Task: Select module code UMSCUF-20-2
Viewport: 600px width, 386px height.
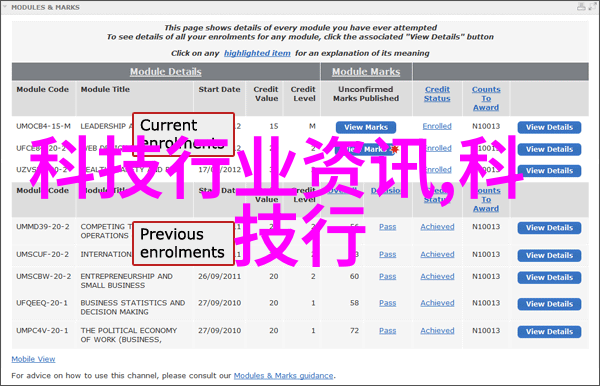Action: tap(42, 254)
